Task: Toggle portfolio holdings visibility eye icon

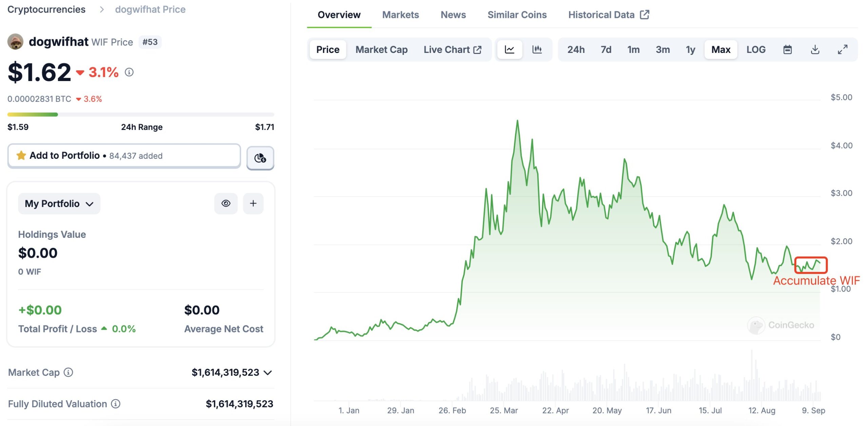Action: point(226,203)
